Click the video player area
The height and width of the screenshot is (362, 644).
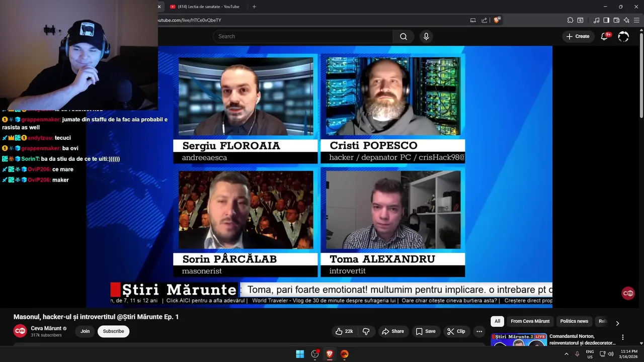coord(319,177)
